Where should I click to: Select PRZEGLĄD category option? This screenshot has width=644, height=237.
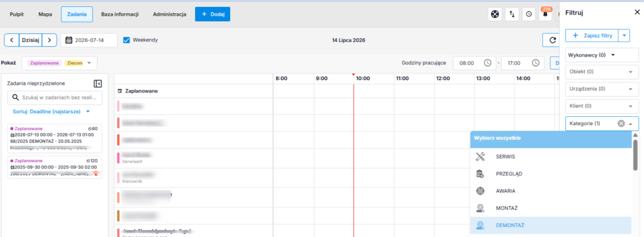point(551,174)
